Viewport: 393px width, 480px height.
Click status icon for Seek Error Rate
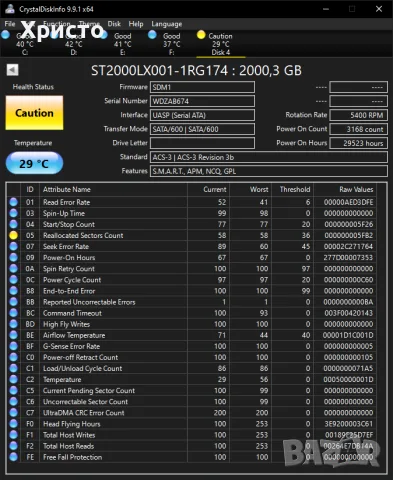[x=13, y=246]
